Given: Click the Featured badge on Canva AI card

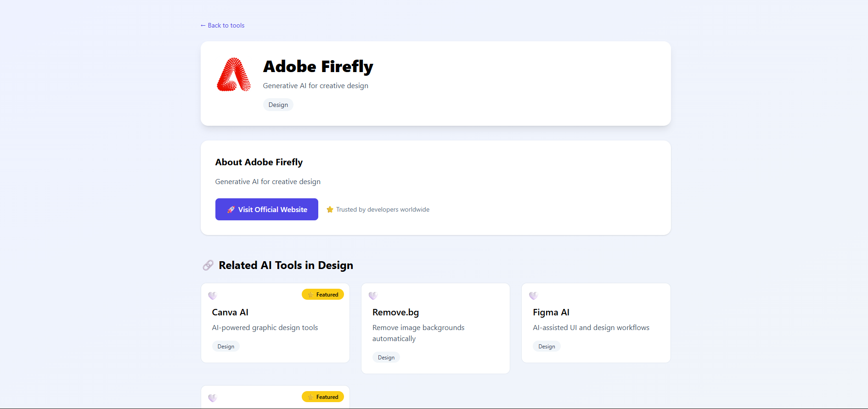Looking at the screenshot, I should tap(323, 294).
